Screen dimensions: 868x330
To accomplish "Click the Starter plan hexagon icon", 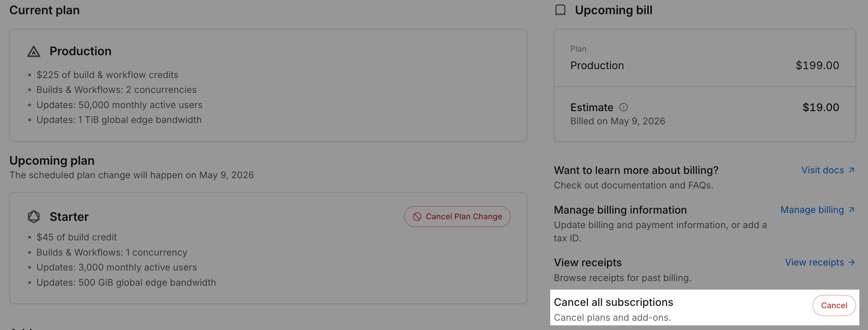I will 34,217.
